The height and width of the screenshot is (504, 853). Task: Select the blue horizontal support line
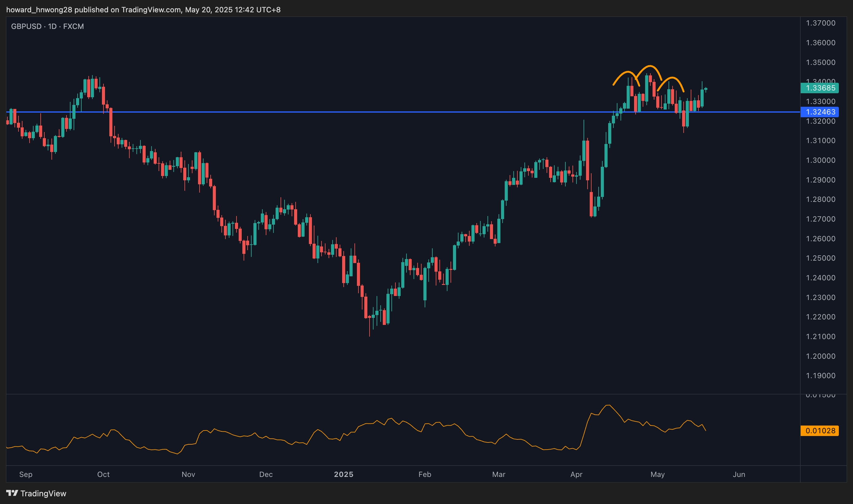coord(340,112)
